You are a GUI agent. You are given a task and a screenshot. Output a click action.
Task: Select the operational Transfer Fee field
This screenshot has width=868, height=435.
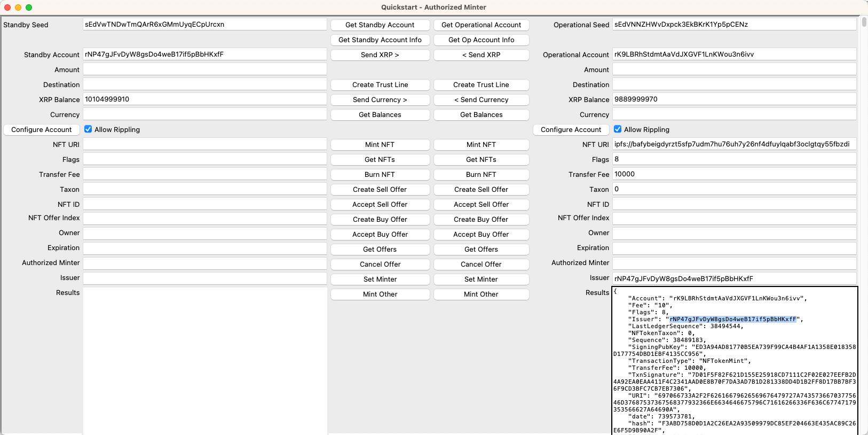734,174
